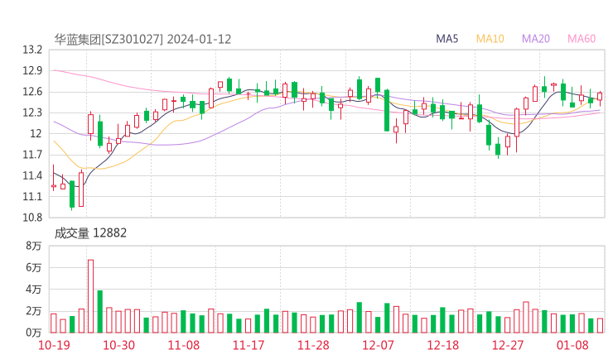
Task: Click the 0万 volume axis label
Action: pyautogui.click(x=34, y=333)
